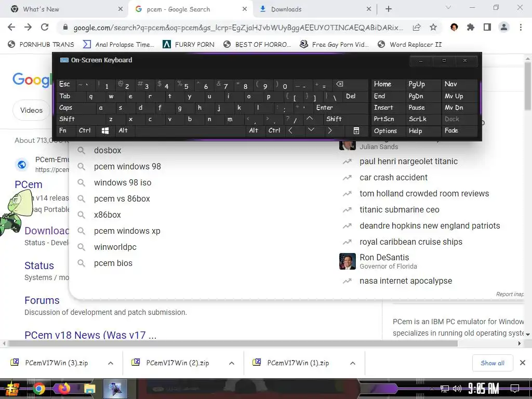Select trending 'titanic submarine ceo' search
The height and width of the screenshot is (399, 532).
[x=400, y=210]
